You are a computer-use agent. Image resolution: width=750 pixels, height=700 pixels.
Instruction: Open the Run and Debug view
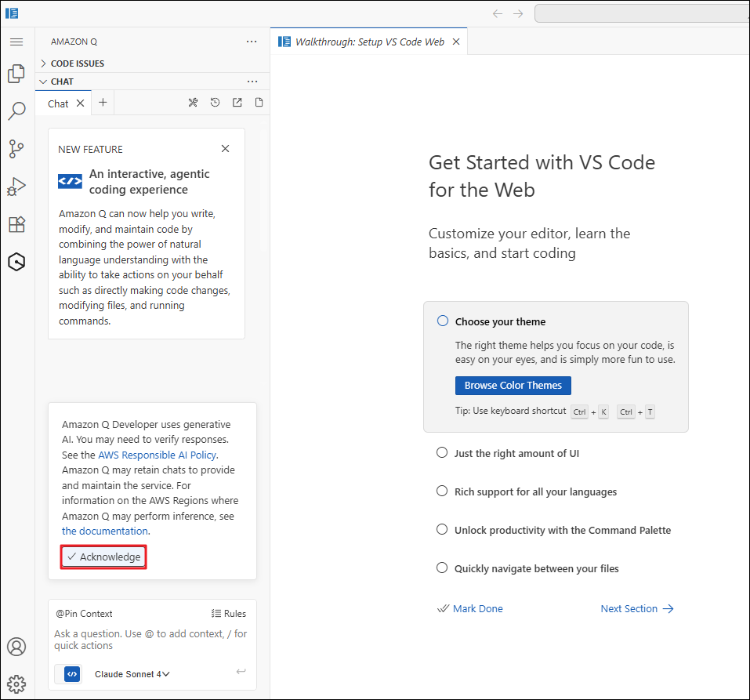click(16, 187)
